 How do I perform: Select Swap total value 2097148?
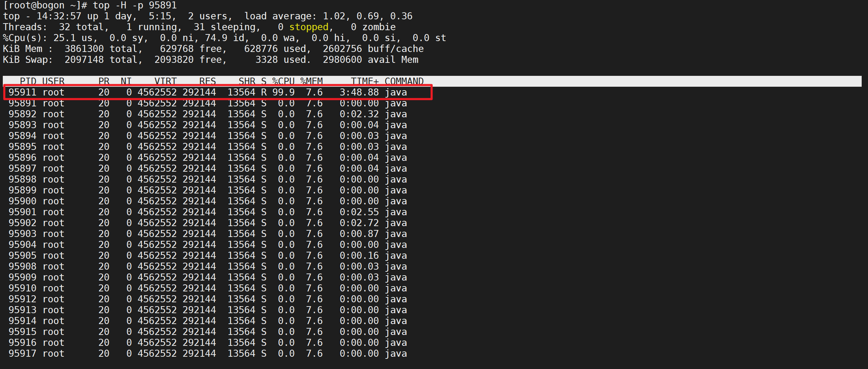[x=84, y=60]
